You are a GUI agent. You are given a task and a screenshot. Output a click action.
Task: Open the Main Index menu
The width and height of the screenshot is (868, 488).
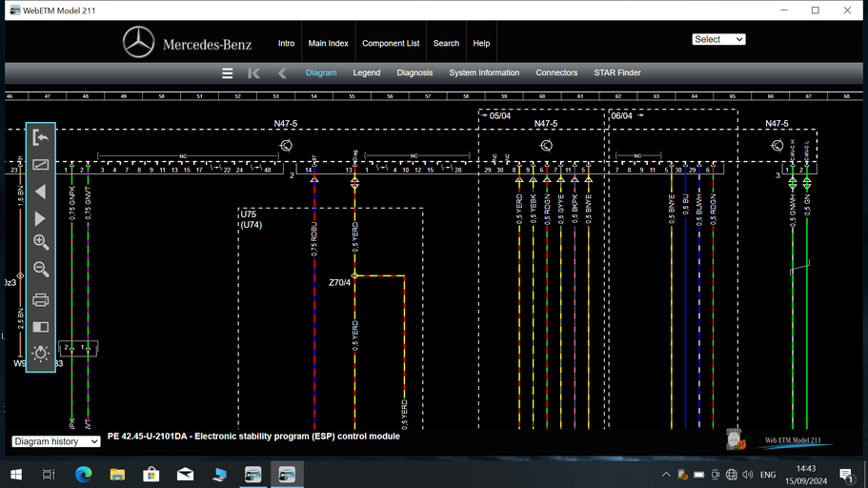[329, 43]
